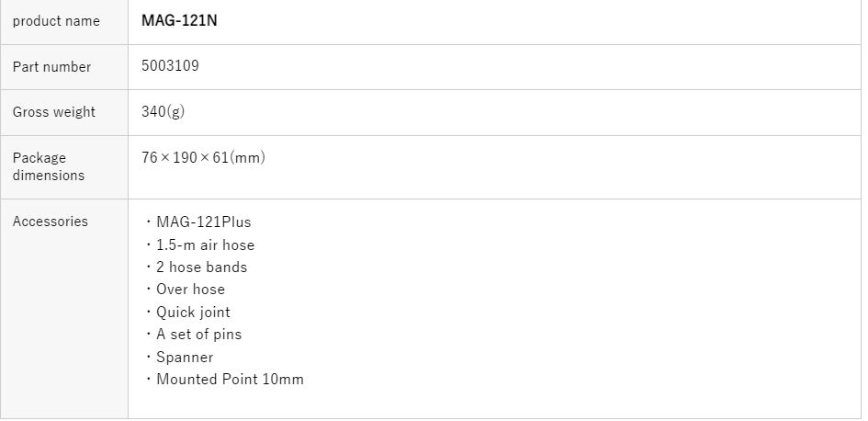The width and height of the screenshot is (868, 421).
Task: Click the 'Part number' row label
Action: click(x=51, y=67)
